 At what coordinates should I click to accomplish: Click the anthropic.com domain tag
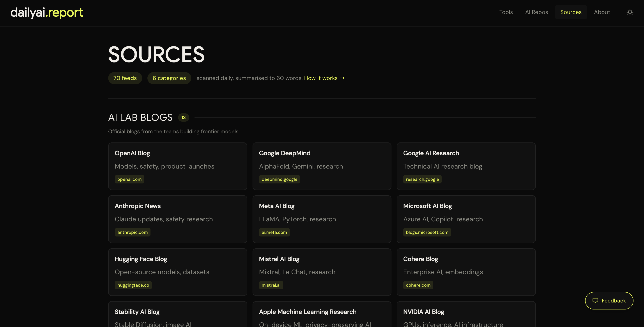(133, 232)
